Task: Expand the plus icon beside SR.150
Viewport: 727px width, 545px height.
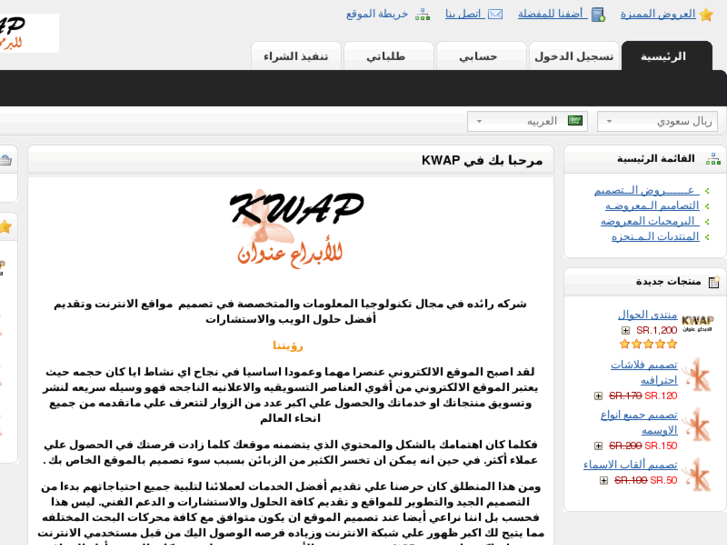Action: (598, 446)
